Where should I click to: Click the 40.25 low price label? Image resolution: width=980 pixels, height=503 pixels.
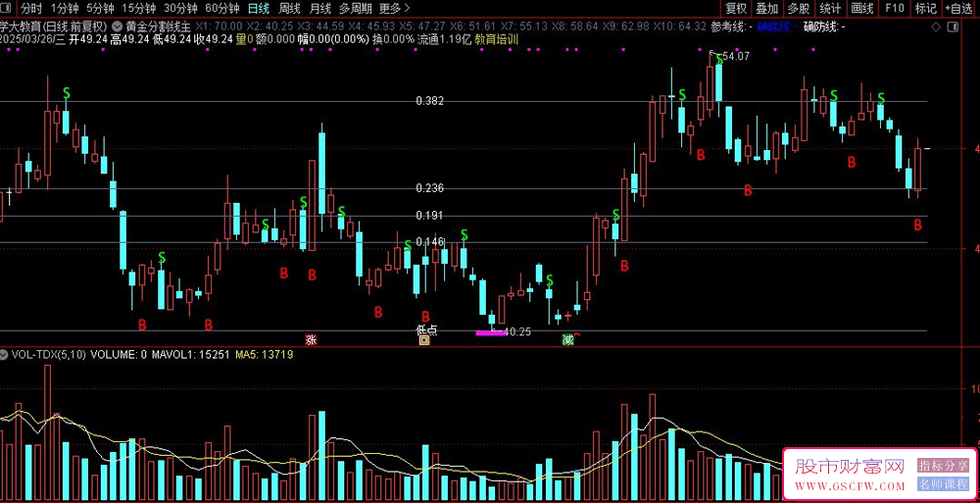(516, 331)
